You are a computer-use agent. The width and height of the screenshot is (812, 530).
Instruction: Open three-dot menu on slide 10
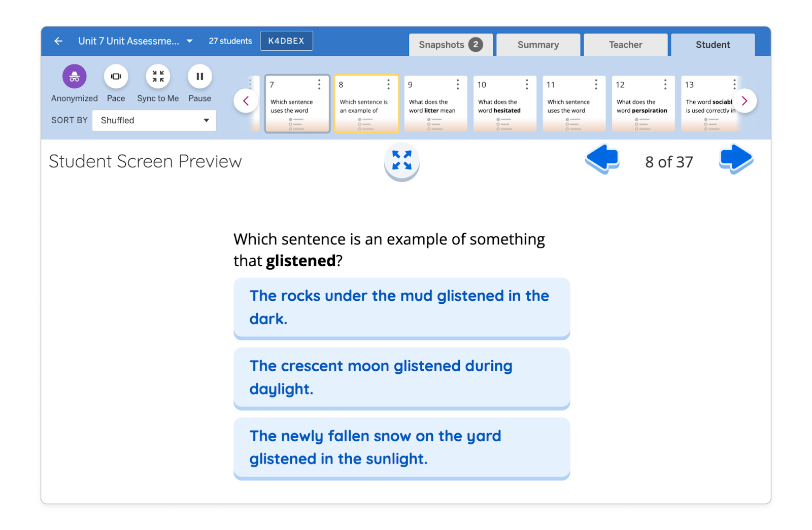tap(527, 84)
